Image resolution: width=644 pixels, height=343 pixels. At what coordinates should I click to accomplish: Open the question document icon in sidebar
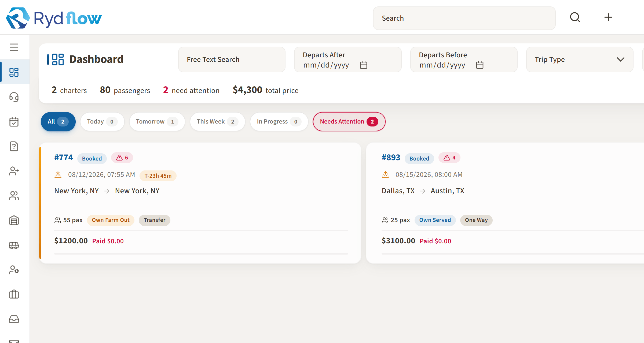(14, 146)
